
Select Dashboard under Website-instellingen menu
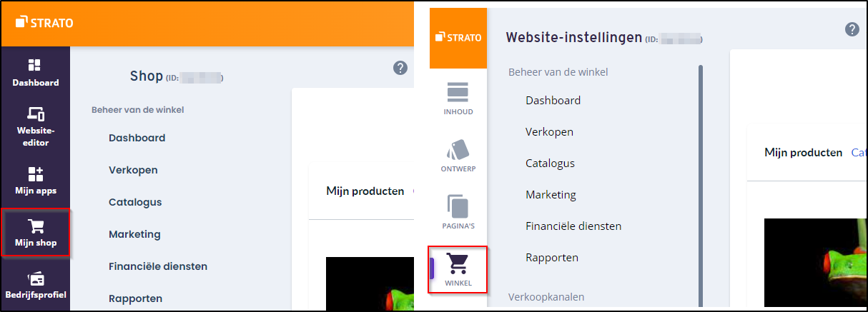[x=553, y=101]
